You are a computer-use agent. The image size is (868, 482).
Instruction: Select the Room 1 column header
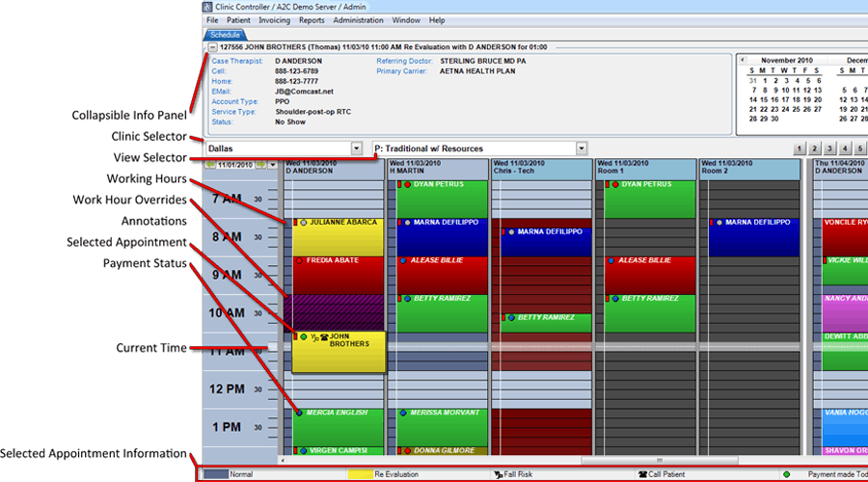coord(645,169)
